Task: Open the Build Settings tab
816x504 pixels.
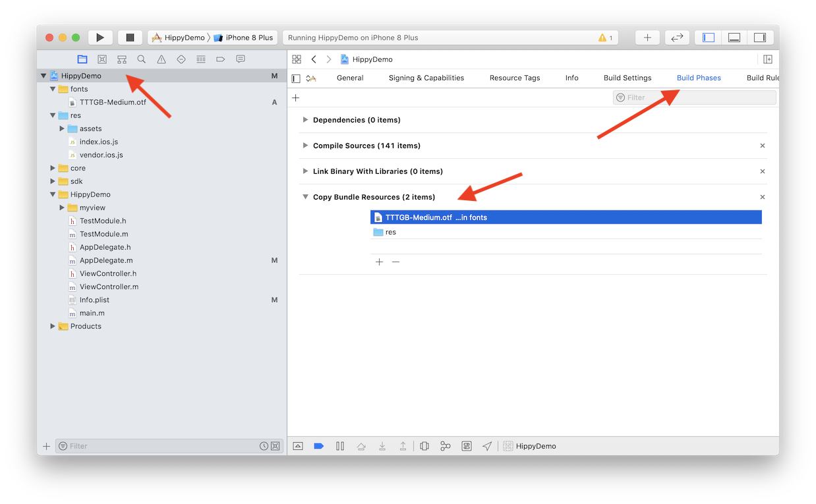Action: [627, 78]
